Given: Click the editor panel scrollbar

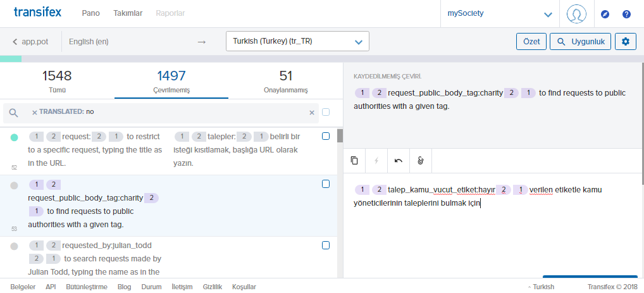Looking at the screenshot, I should tap(642, 123).
